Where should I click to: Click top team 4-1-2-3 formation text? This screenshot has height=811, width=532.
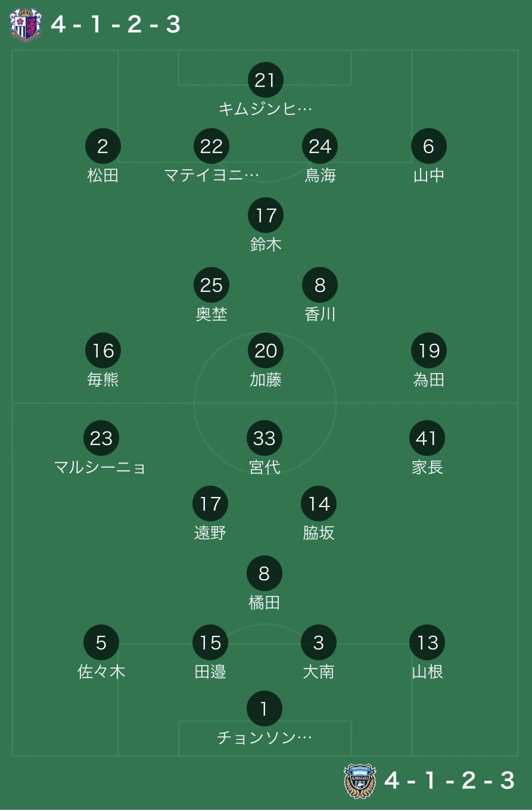tap(116, 24)
